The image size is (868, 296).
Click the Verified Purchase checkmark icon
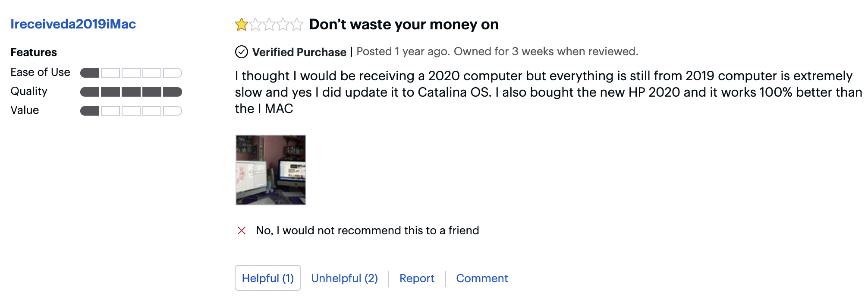[242, 52]
